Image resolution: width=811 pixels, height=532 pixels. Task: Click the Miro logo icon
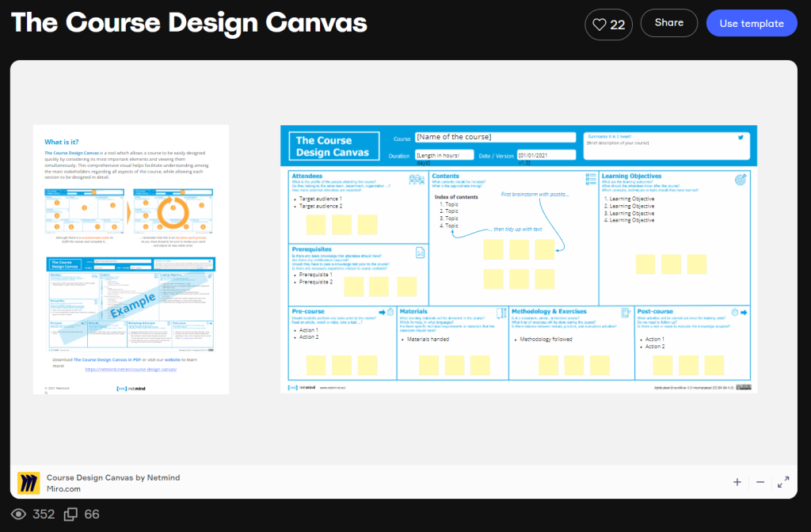coord(29,483)
